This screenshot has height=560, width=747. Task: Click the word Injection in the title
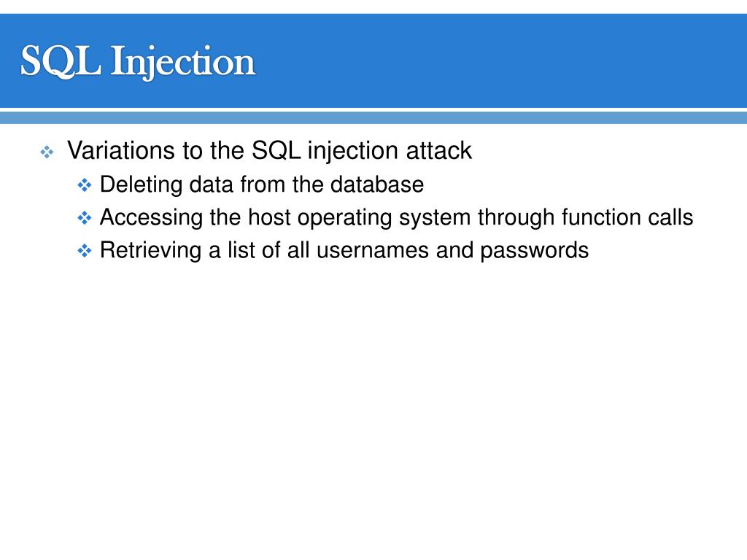[x=183, y=63]
